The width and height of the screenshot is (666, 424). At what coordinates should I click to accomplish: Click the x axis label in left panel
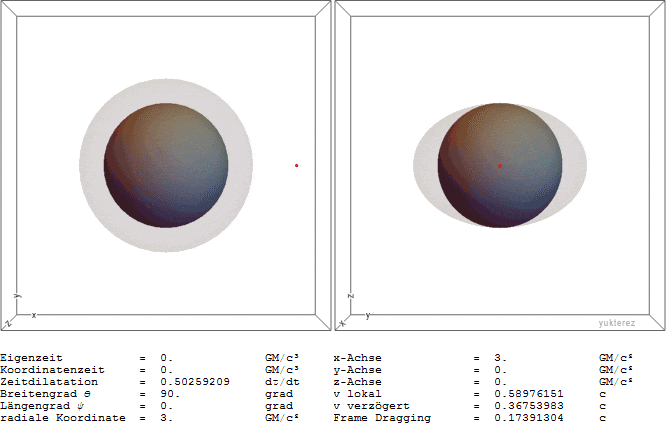tap(35, 315)
